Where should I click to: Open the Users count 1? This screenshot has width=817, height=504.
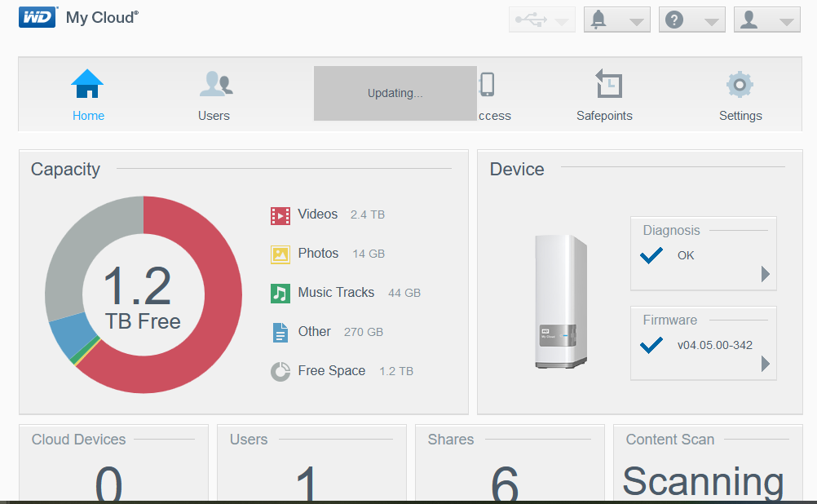point(307,483)
